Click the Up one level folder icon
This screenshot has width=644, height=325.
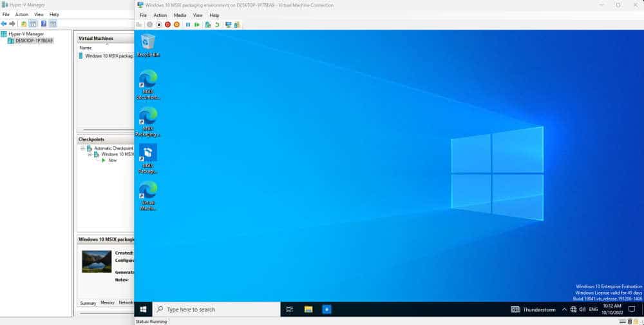click(24, 24)
